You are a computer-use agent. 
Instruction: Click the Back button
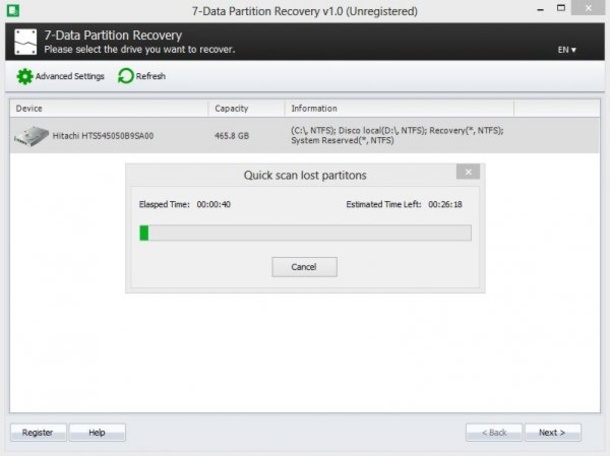(x=494, y=432)
